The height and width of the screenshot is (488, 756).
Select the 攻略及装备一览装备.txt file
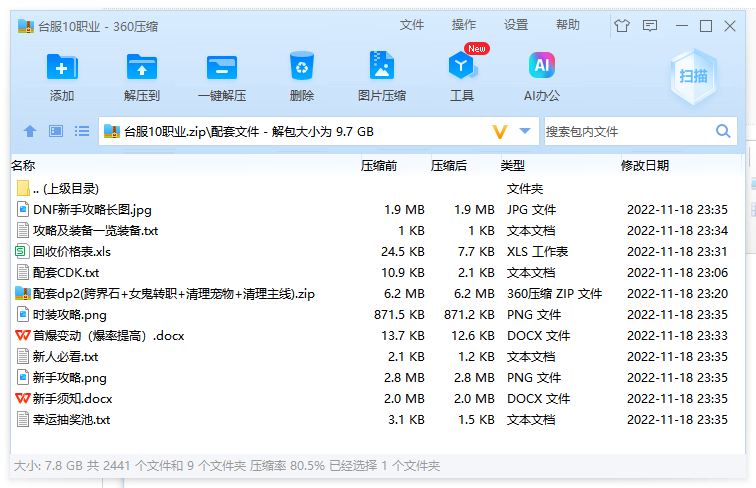click(x=95, y=230)
